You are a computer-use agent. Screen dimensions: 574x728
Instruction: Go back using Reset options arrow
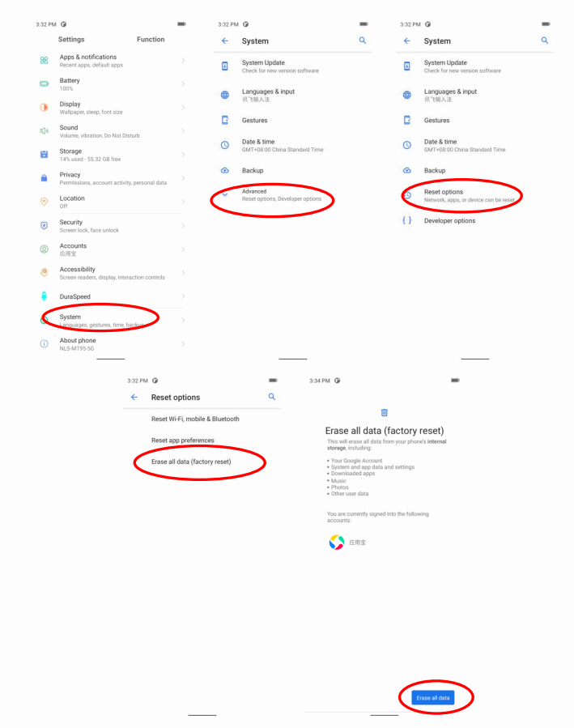134,398
